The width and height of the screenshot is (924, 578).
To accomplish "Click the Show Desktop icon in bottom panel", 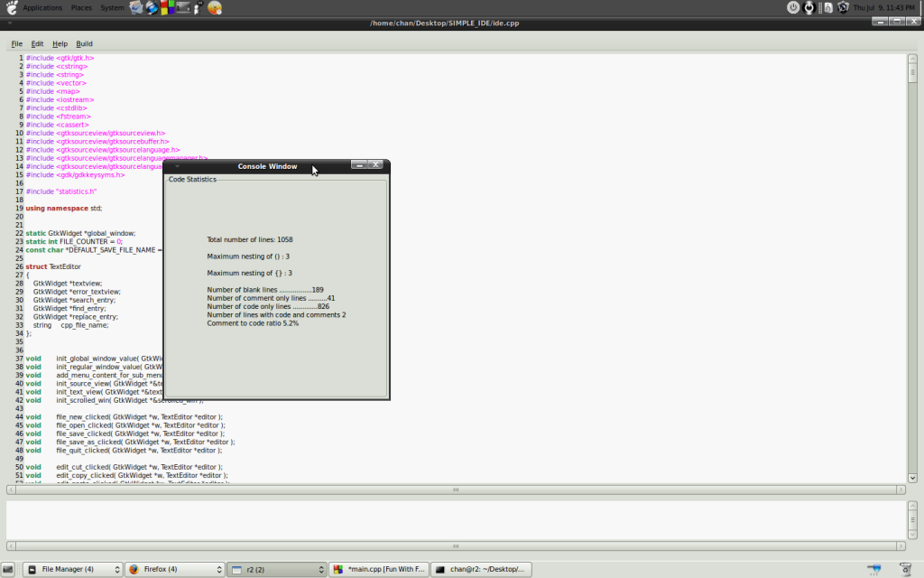I will (8, 569).
